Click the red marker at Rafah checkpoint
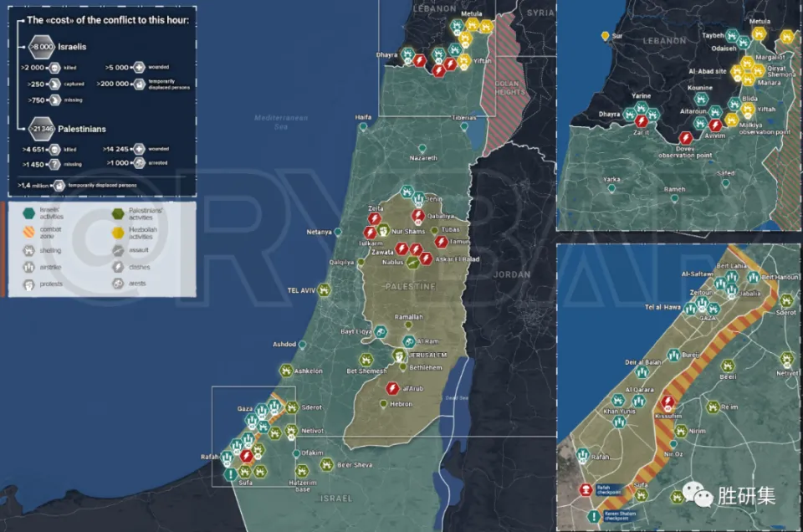The width and height of the screenshot is (803, 532). pyautogui.click(x=586, y=491)
